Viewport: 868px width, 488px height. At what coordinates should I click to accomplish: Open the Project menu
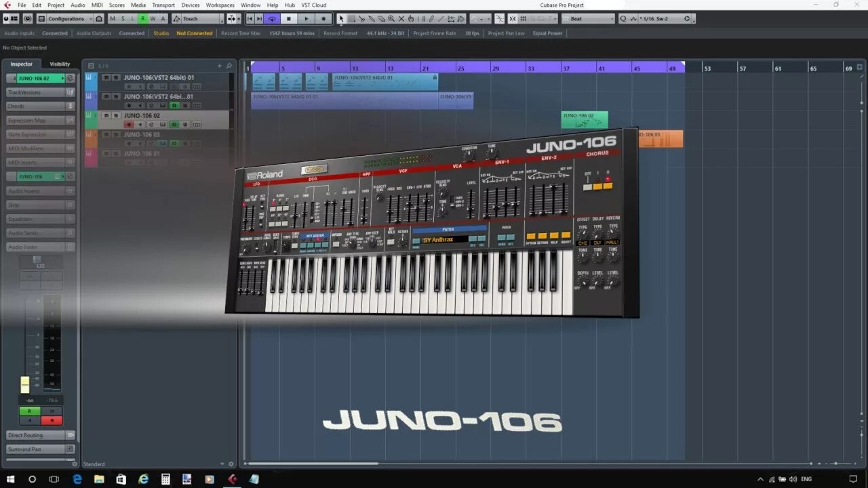tap(56, 5)
